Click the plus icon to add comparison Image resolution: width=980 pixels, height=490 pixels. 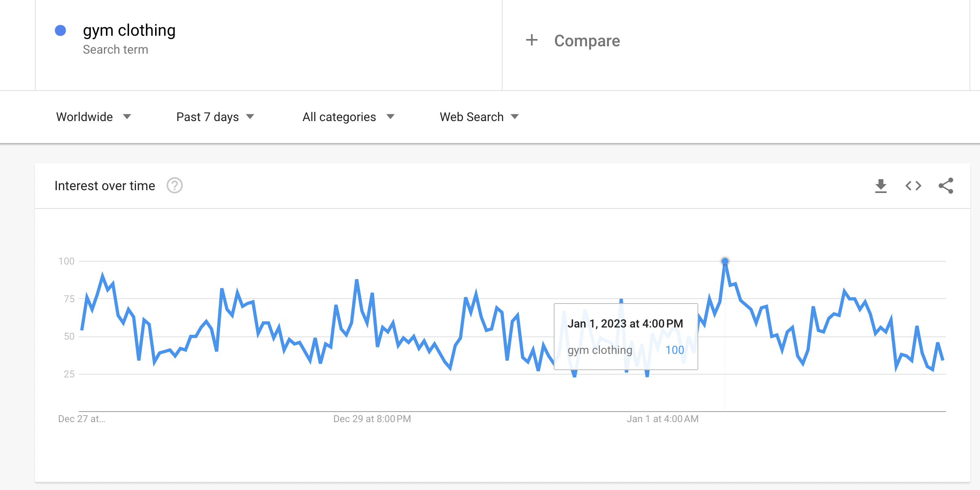(x=531, y=40)
